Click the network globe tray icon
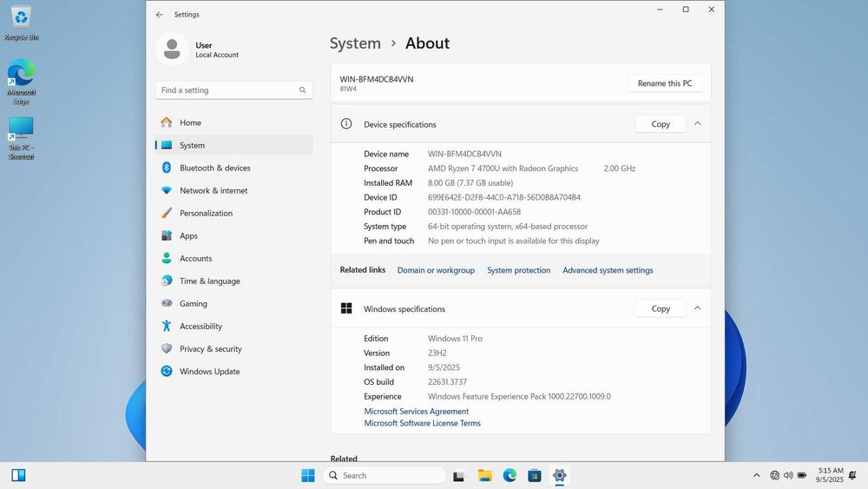 pyautogui.click(x=774, y=475)
